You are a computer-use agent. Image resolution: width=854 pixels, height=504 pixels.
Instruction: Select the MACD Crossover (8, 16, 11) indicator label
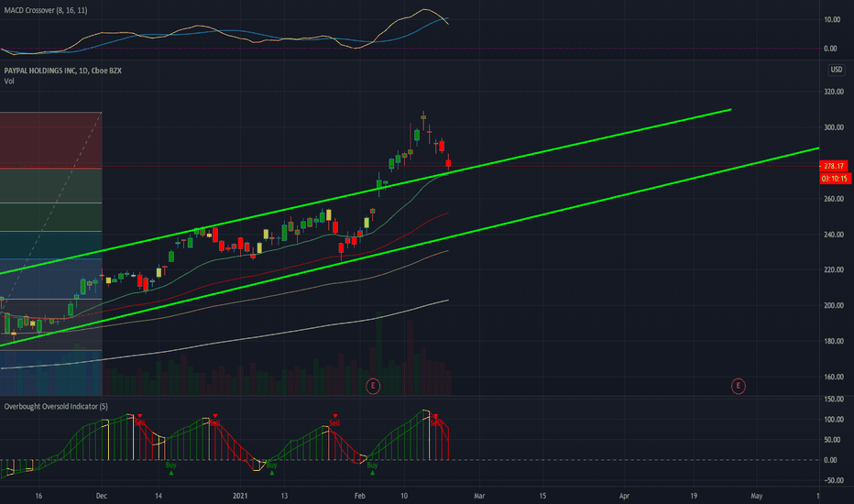[x=46, y=10]
